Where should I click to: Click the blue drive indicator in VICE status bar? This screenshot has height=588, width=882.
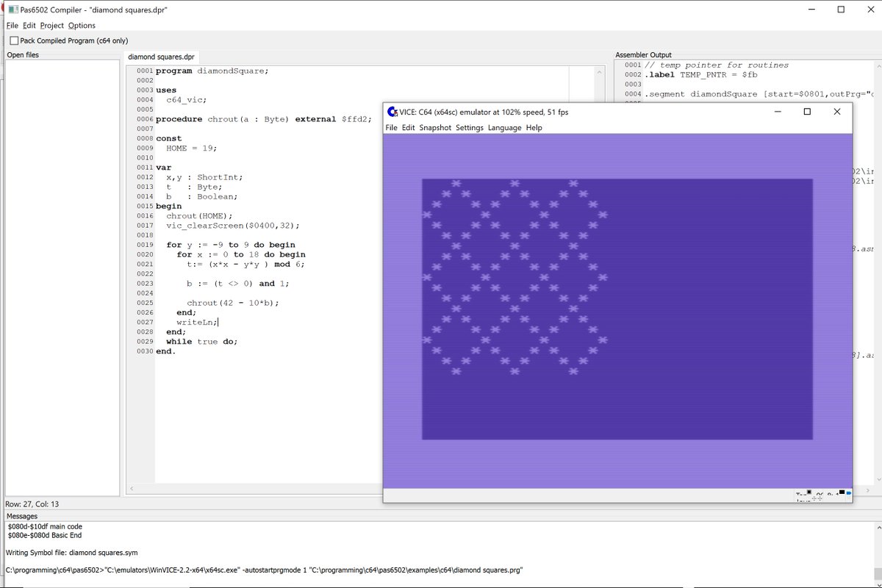click(x=849, y=493)
